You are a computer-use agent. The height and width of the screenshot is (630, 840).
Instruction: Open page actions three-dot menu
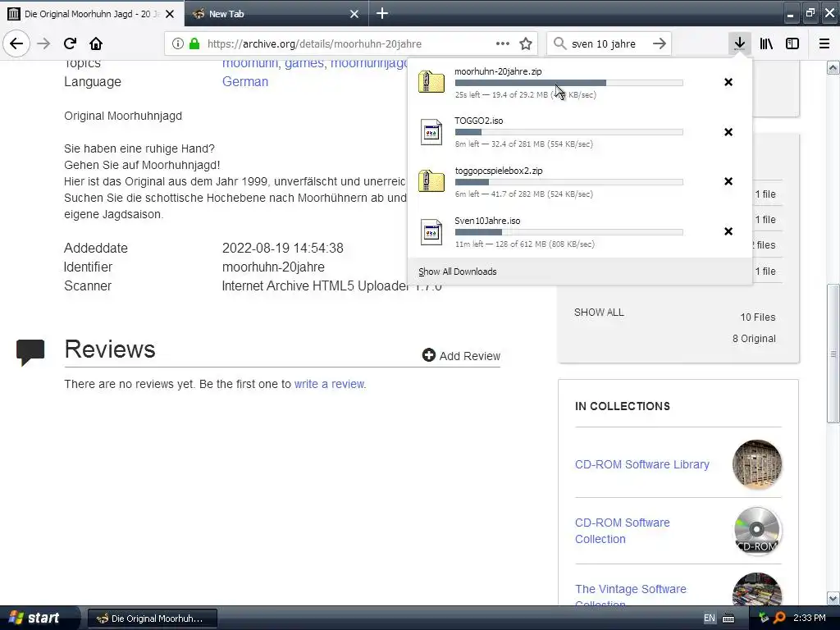503,43
